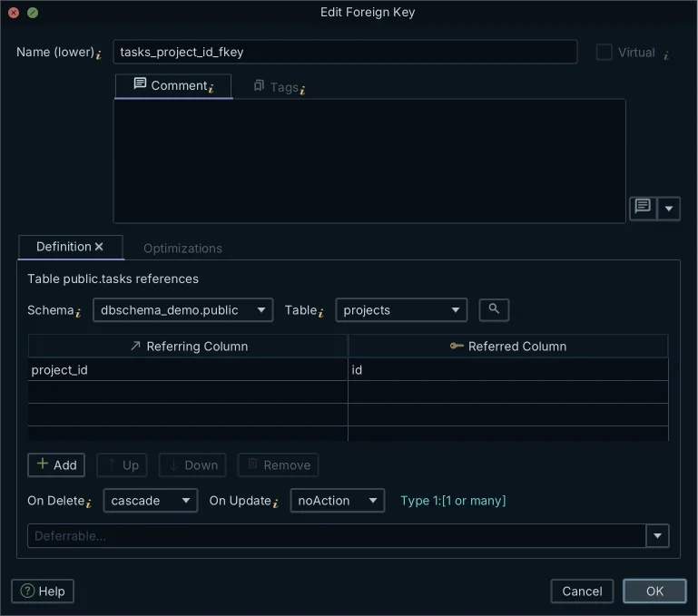Click the Help question mark icon
The height and width of the screenshot is (616, 698).
[27, 591]
